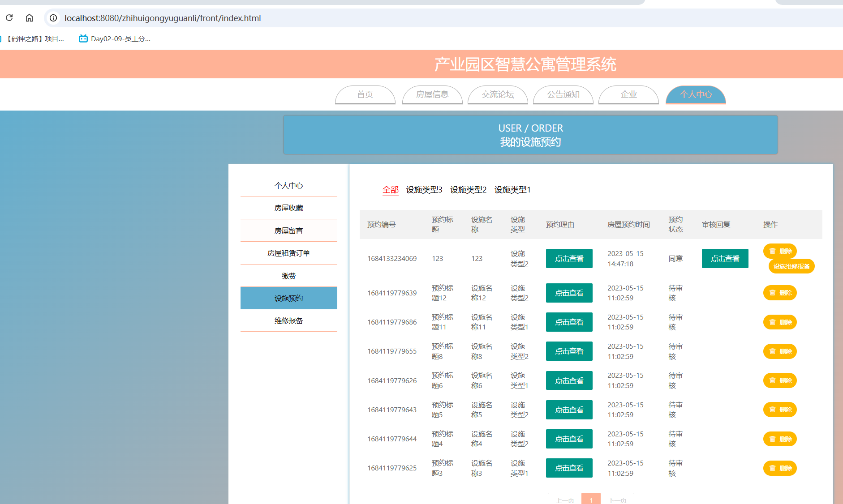View 审核回复 for order 1684133234069
This screenshot has height=504, width=843.
(725, 259)
